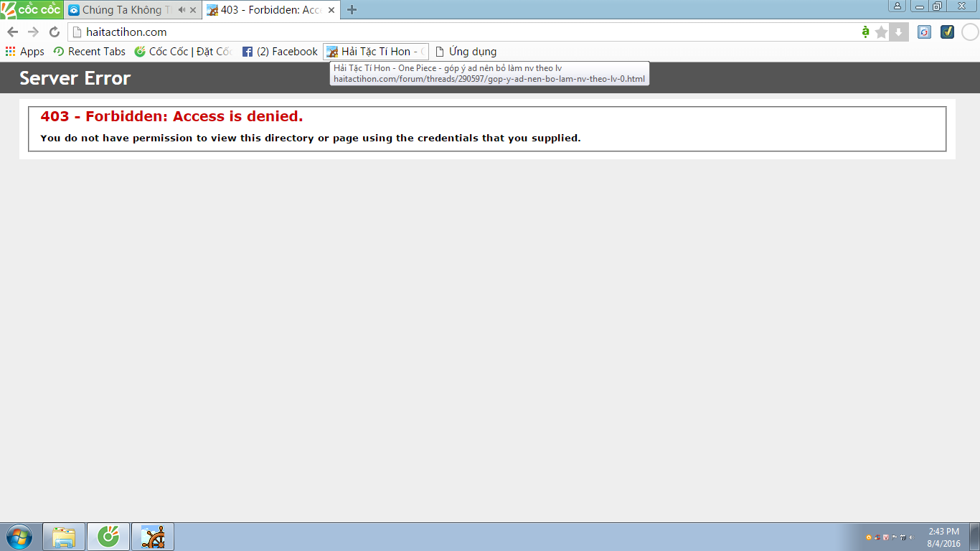Close the 403 Forbidden tab
The width and height of the screenshot is (980, 551).
coord(331,10)
